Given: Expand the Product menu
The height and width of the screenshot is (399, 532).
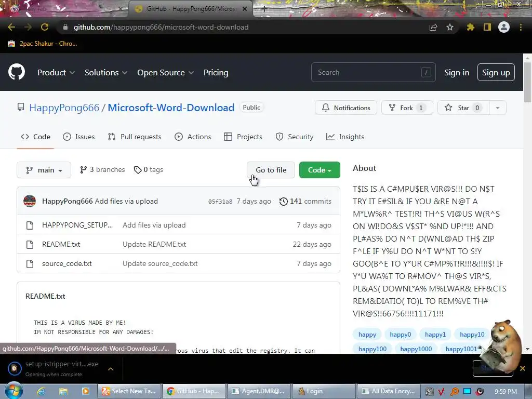Looking at the screenshot, I should 56,73.
